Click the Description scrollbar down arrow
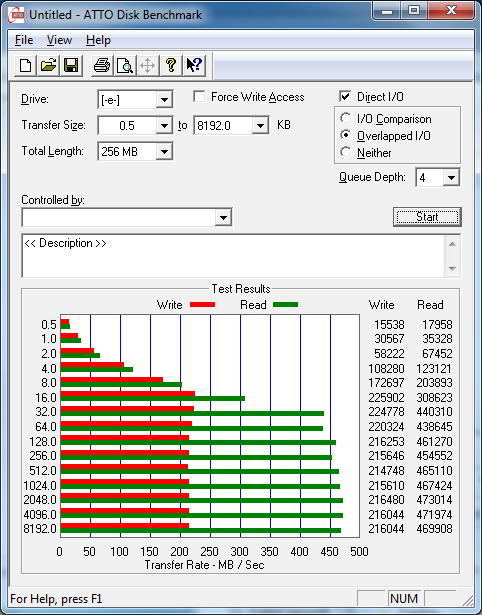482x615 pixels. click(452, 269)
